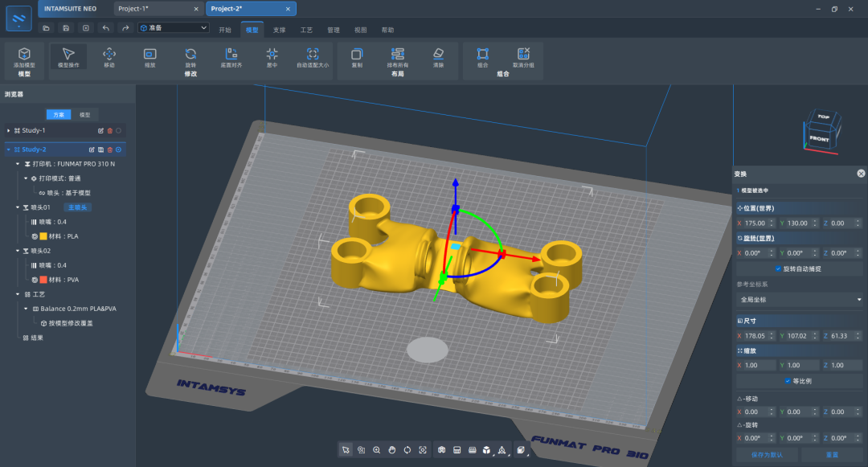Collapse the 喷头02 node
This screenshot has height=467, width=868.
click(x=18, y=251)
